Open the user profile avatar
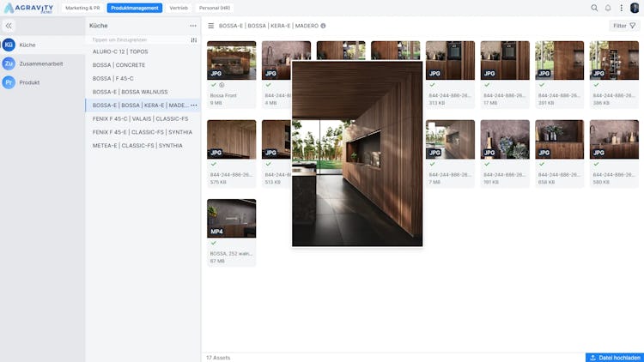The width and height of the screenshot is (644, 362). click(635, 8)
